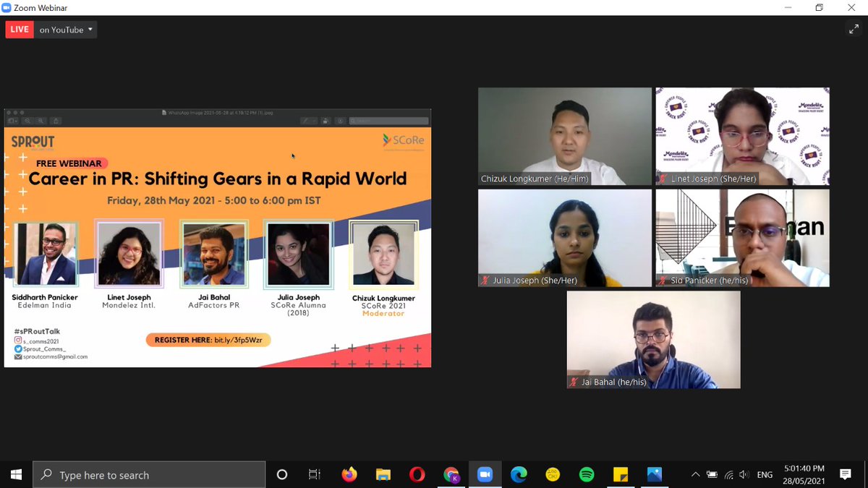Click the 'REGISTER HERE: bit.ly/3fp5Wzr' link on slide

[208, 340]
